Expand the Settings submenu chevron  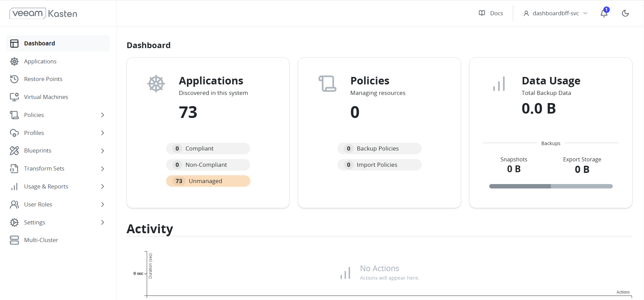pyautogui.click(x=102, y=222)
